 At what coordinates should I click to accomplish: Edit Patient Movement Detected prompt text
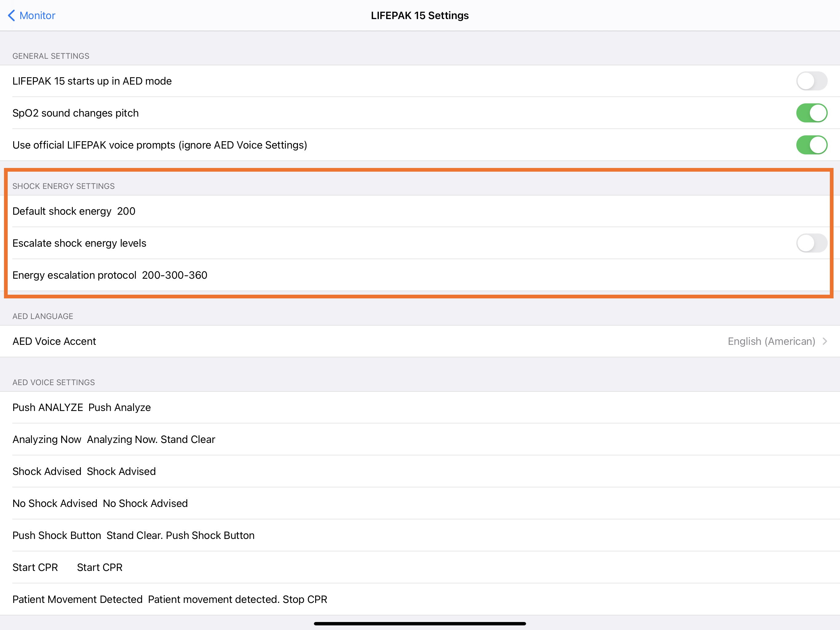[237, 599]
